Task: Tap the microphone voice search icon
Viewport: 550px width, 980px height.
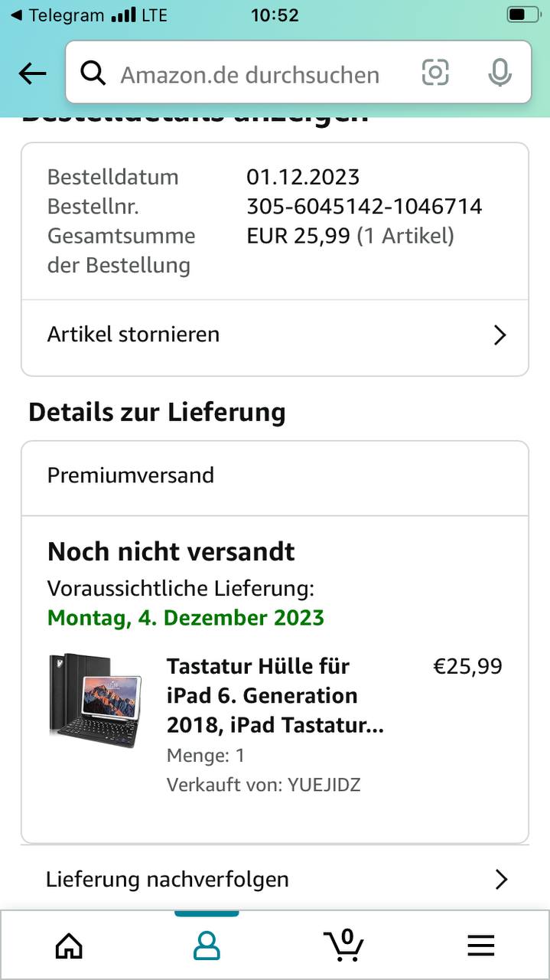Action: (x=500, y=73)
